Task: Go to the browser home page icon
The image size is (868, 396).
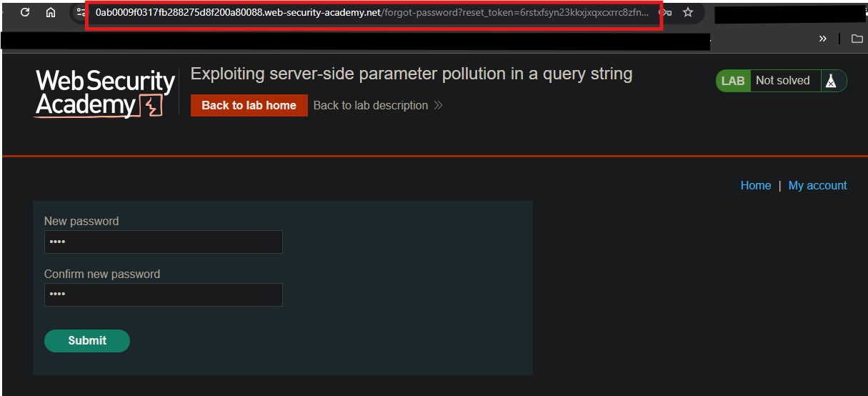Action: coord(51,13)
